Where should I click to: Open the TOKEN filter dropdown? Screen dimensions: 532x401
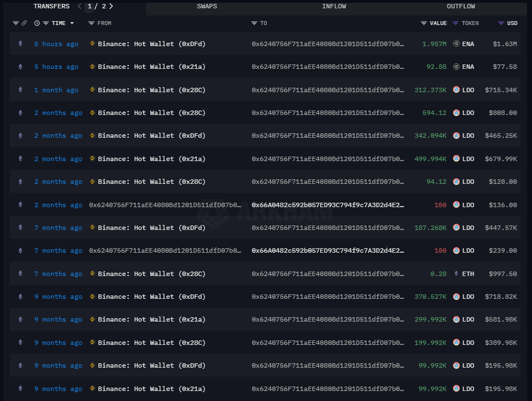(x=455, y=23)
